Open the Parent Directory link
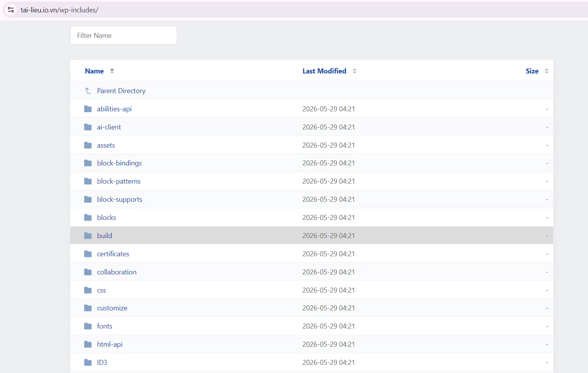 (x=121, y=91)
